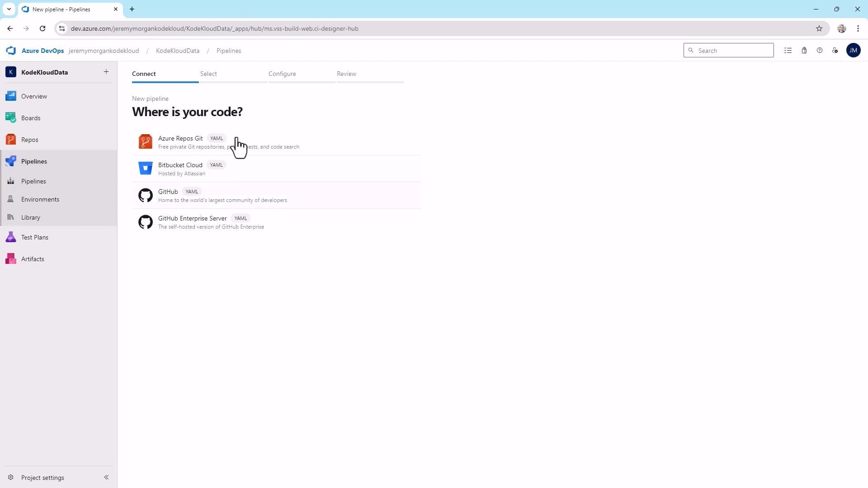The height and width of the screenshot is (488, 868).
Task: Open Chrome three-dot menu
Action: [858, 28]
